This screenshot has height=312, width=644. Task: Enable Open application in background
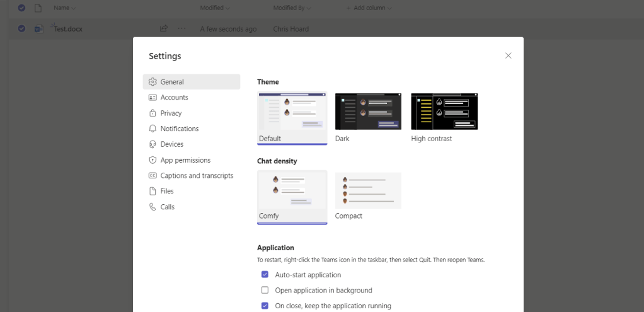click(265, 291)
